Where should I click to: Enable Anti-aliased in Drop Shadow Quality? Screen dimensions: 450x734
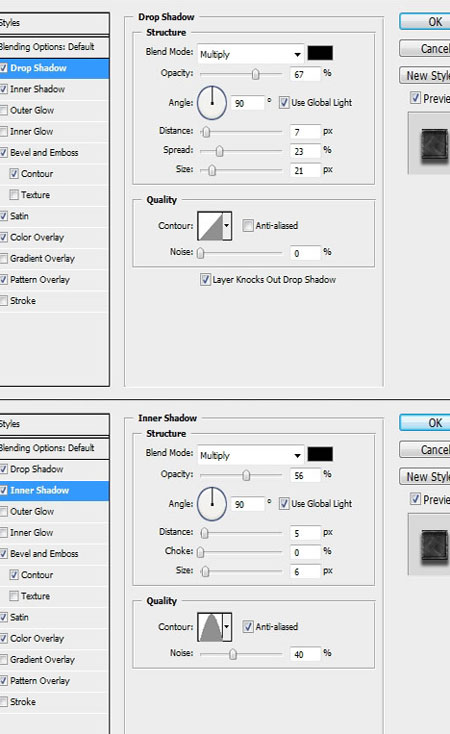point(248,226)
